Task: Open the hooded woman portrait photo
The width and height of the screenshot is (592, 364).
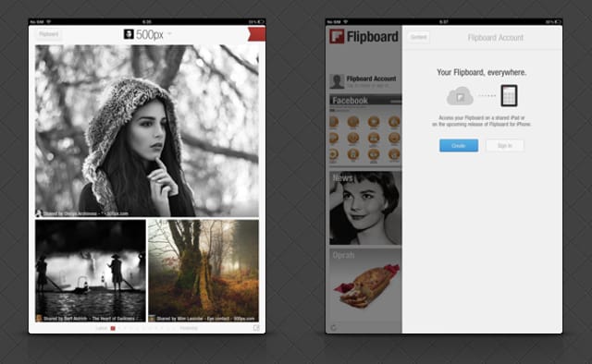Action: (x=147, y=131)
